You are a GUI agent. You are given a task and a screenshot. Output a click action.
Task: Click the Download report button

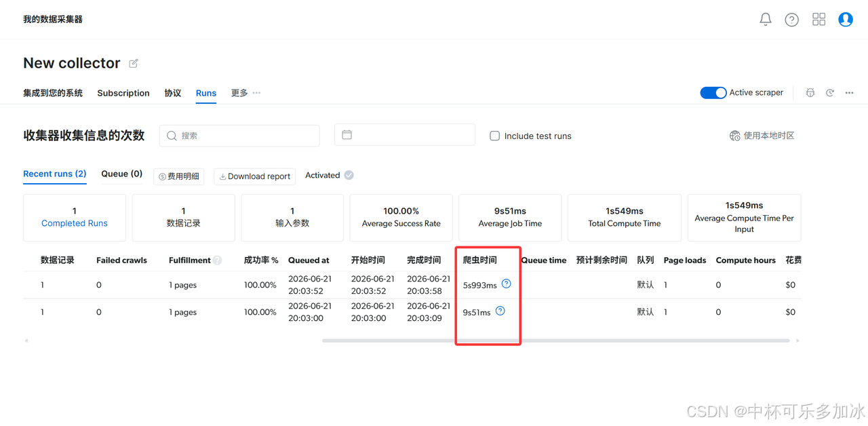click(254, 176)
